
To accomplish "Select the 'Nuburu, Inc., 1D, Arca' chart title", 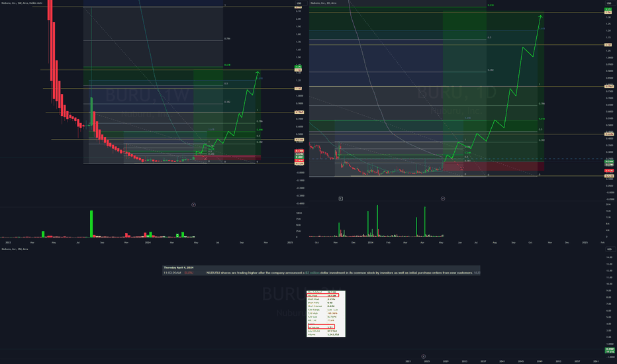I will [x=324, y=3].
